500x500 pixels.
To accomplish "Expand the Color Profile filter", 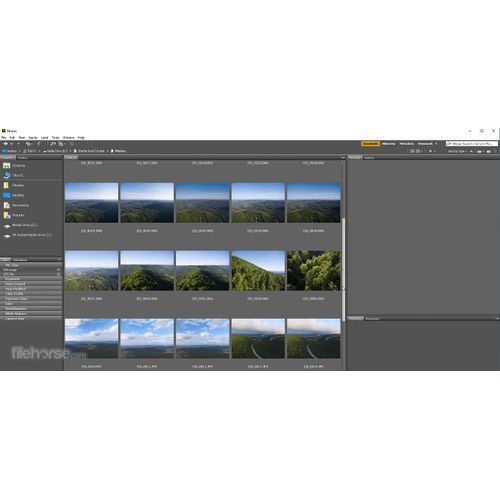I will pyautogui.click(x=31, y=294).
